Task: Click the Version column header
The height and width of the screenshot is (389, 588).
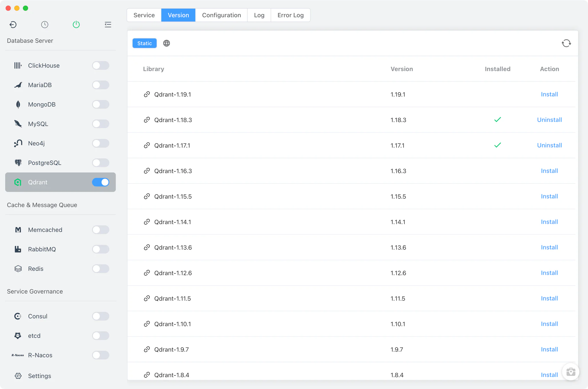Action: click(x=402, y=69)
